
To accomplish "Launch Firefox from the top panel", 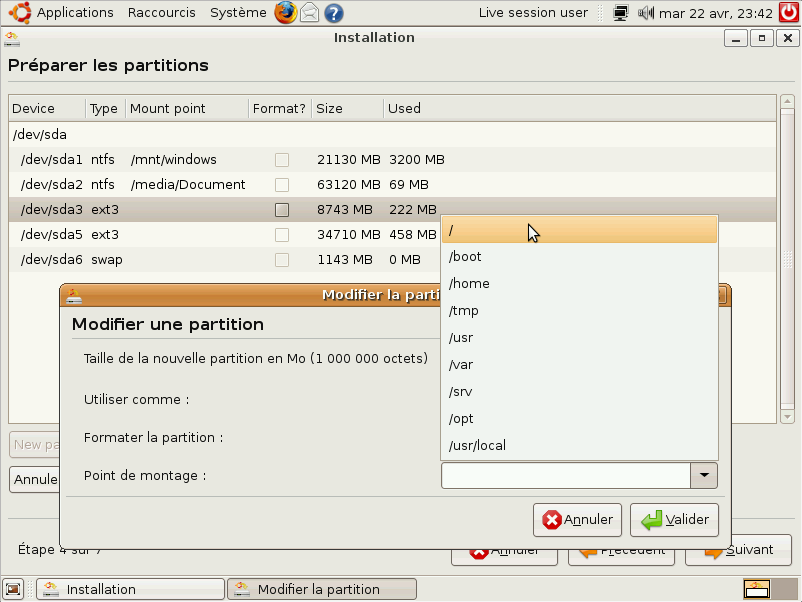I will coord(285,12).
